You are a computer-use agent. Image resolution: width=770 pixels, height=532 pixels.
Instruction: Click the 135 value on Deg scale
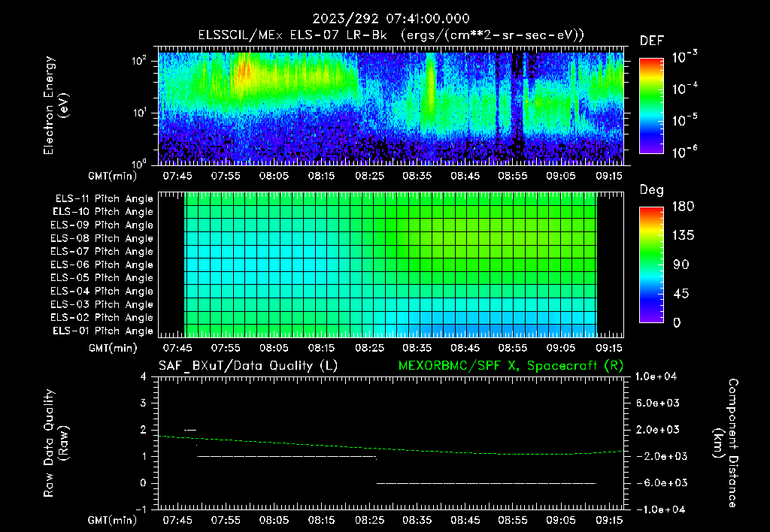click(684, 236)
